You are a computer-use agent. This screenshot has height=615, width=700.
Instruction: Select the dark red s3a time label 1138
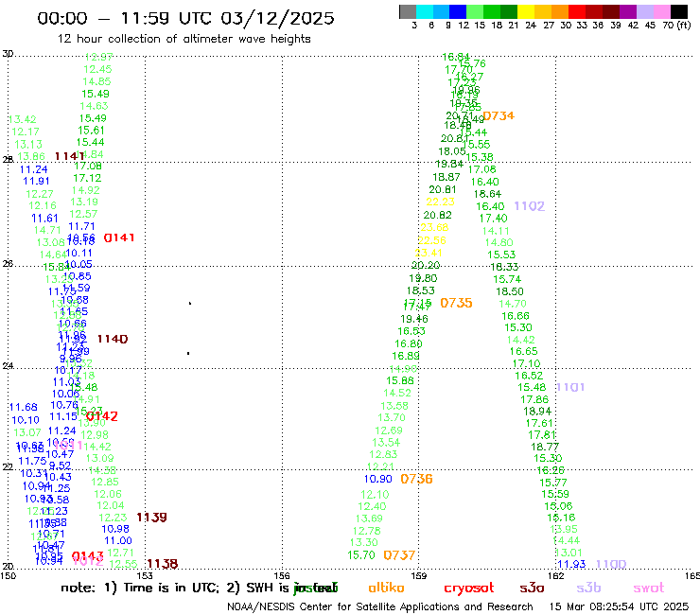tap(163, 564)
